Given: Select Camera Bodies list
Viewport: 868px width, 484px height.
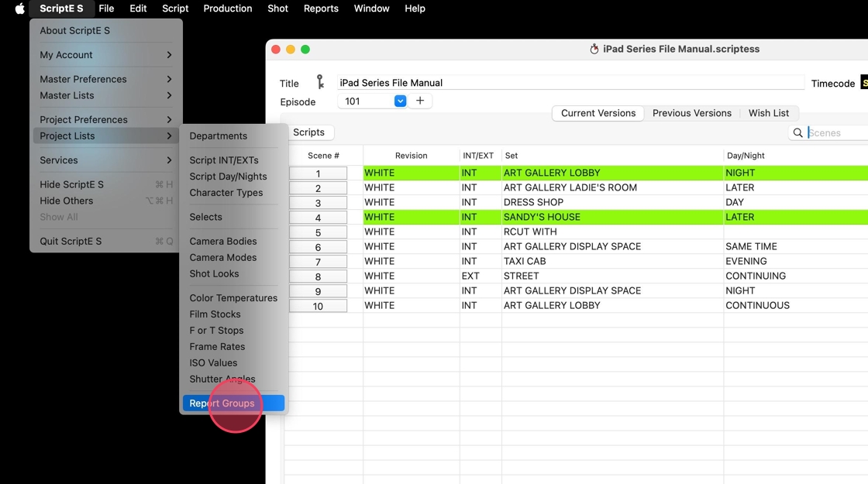Looking at the screenshot, I should pos(233,241).
